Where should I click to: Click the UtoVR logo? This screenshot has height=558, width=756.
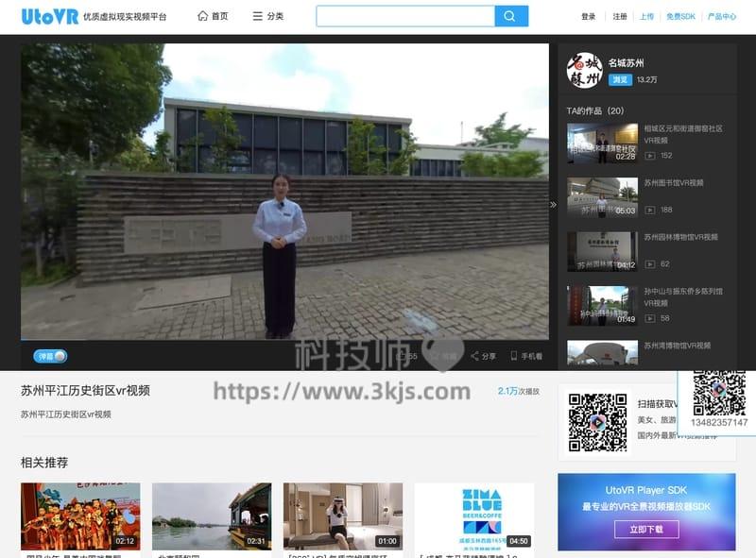[x=50, y=16]
